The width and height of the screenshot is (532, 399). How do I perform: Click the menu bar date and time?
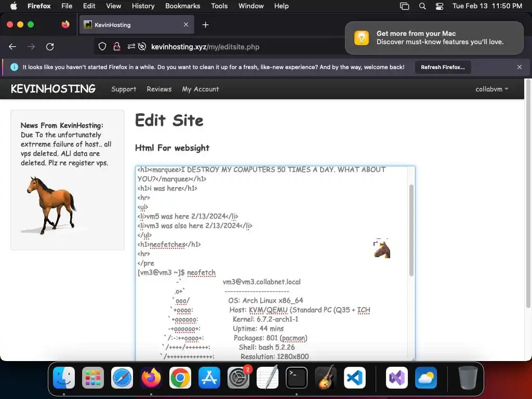tap(487, 6)
